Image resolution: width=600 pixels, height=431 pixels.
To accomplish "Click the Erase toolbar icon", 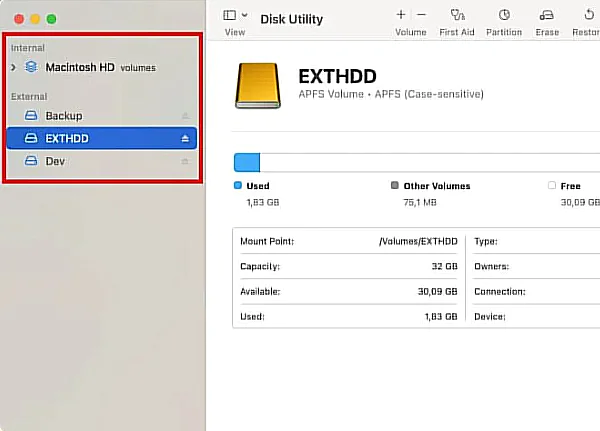I will (x=546, y=15).
